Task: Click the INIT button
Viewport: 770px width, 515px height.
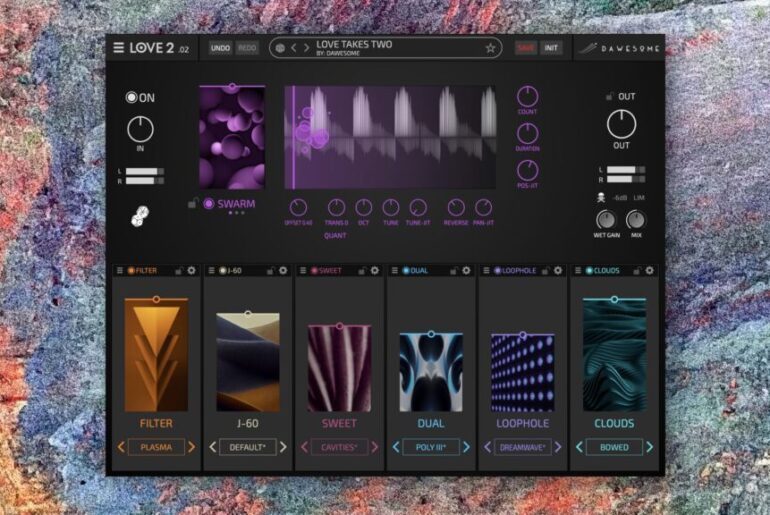Action: (x=551, y=48)
